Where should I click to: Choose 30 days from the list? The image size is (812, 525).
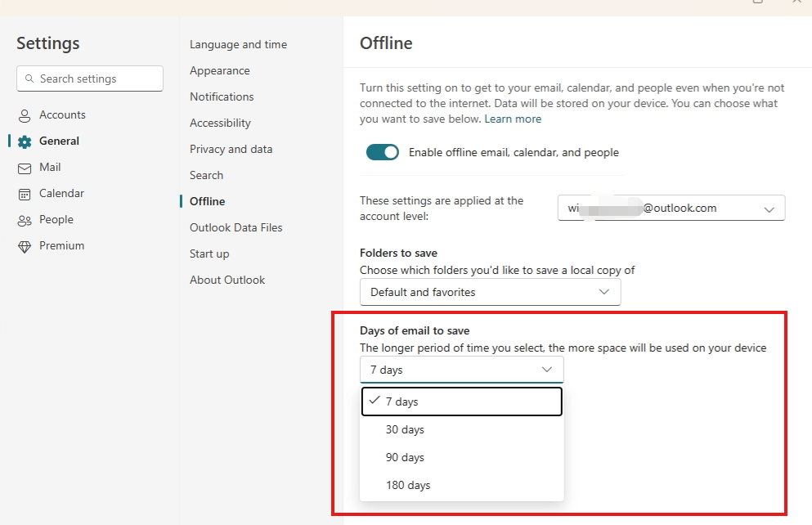tap(461, 429)
